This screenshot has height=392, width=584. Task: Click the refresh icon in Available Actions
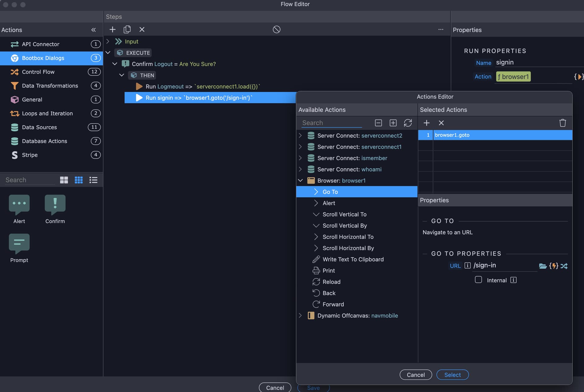(408, 123)
